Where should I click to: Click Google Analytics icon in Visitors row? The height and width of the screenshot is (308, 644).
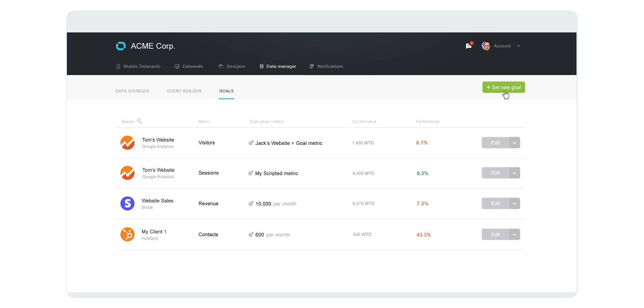128,143
